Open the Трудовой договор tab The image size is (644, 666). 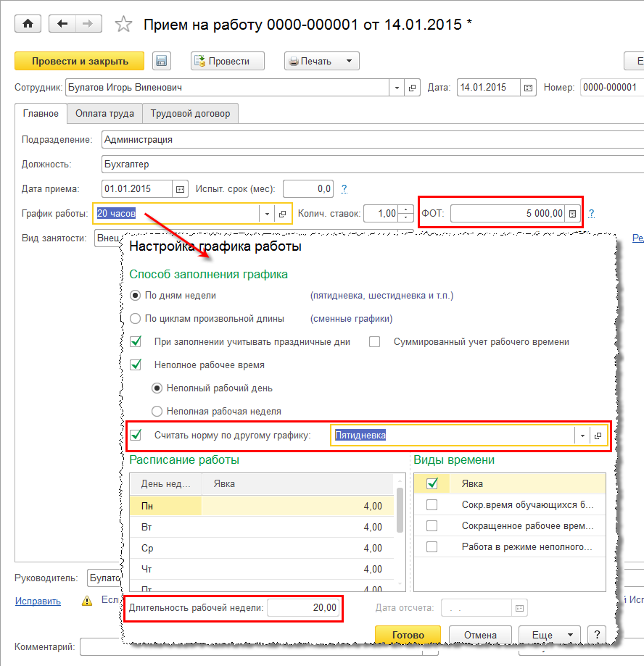[190, 114]
